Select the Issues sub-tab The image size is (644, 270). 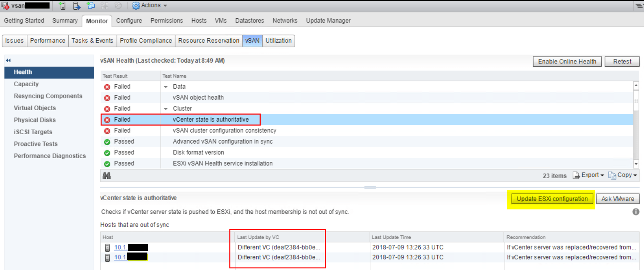(15, 41)
